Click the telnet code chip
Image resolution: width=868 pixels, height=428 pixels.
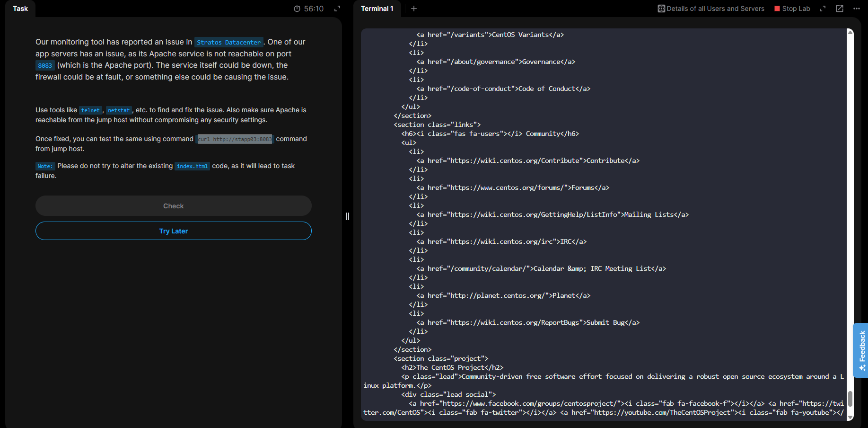[90, 110]
